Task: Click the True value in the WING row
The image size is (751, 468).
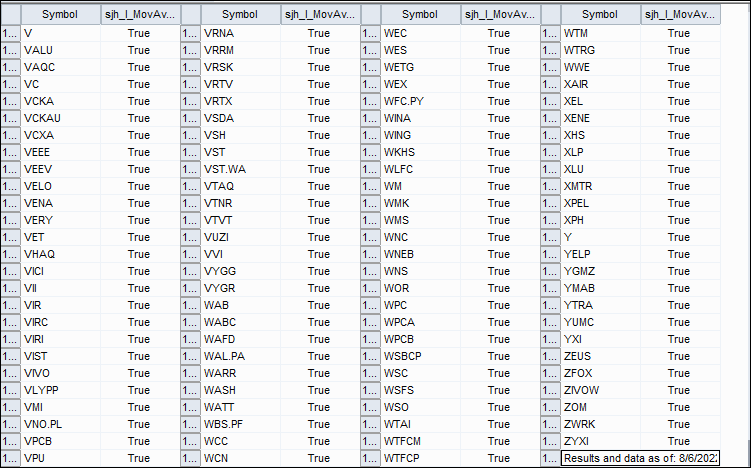Action: pyautogui.click(x=499, y=135)
